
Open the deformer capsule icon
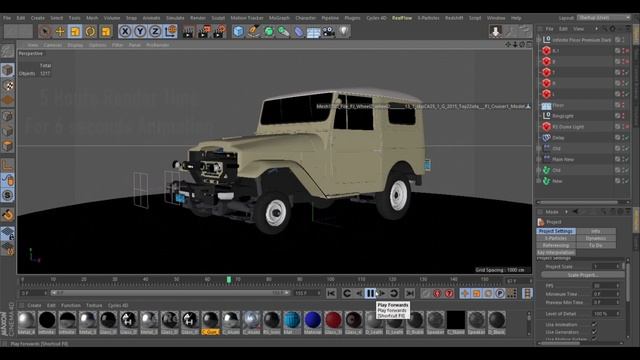pyautogui.click(x=299, y=31)
